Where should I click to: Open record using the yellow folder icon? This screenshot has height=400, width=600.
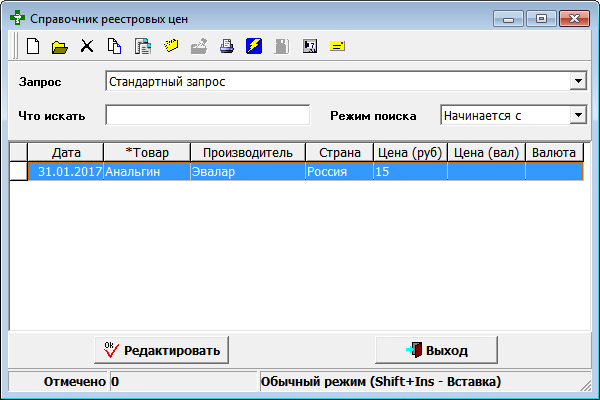click(60, 47)
